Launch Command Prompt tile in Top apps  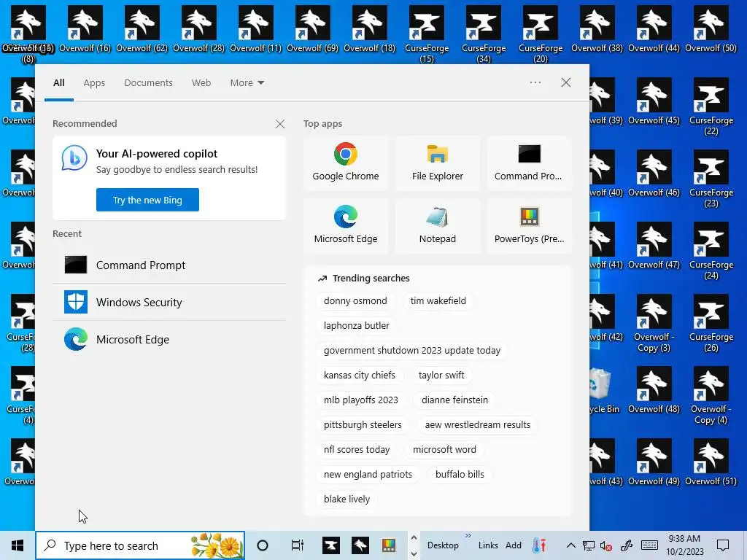529,163
